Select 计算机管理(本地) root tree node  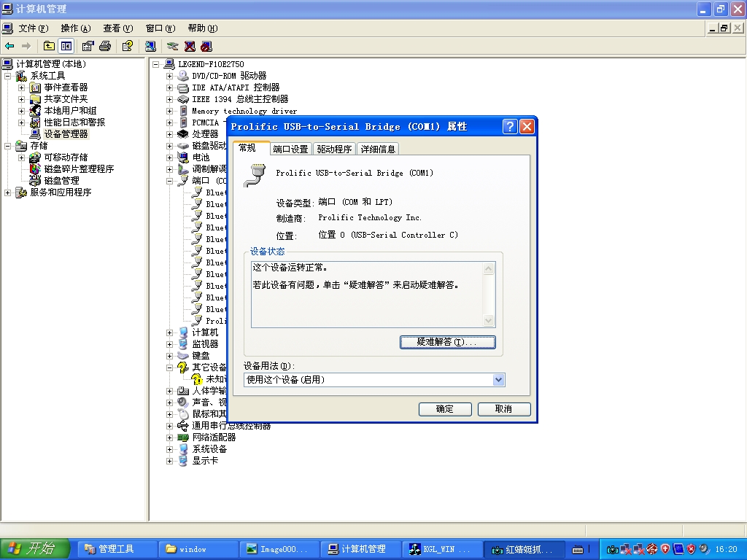pyautogui.click(x=51, y=64)
